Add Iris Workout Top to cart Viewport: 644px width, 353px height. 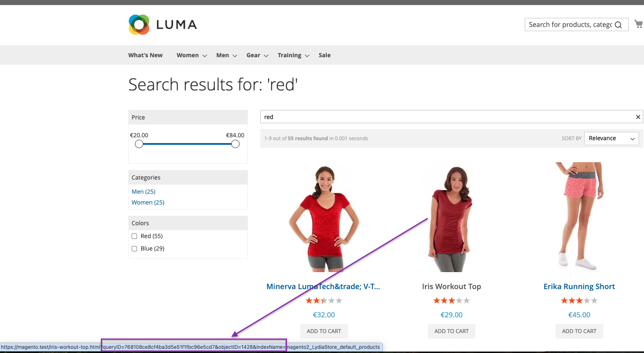[451, 331]
